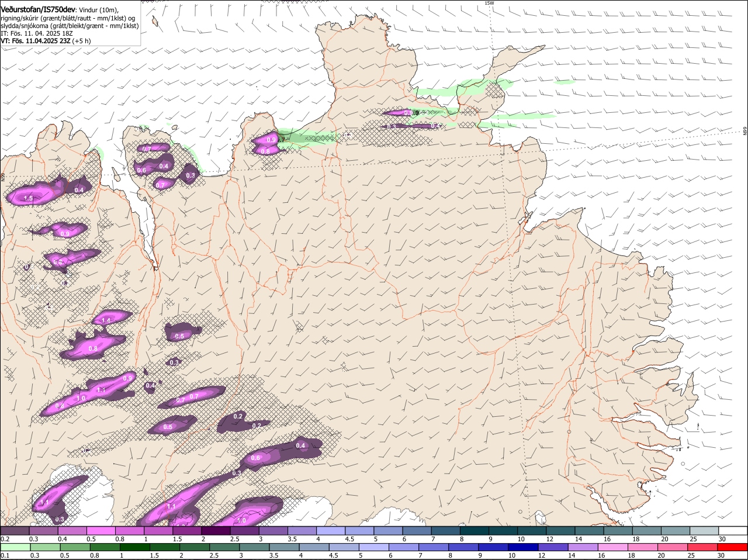This screenshot has width=748, height=560.
Task: Pick upper scale swatch between 0.4 and 0.5
Action: click(72, 531)
